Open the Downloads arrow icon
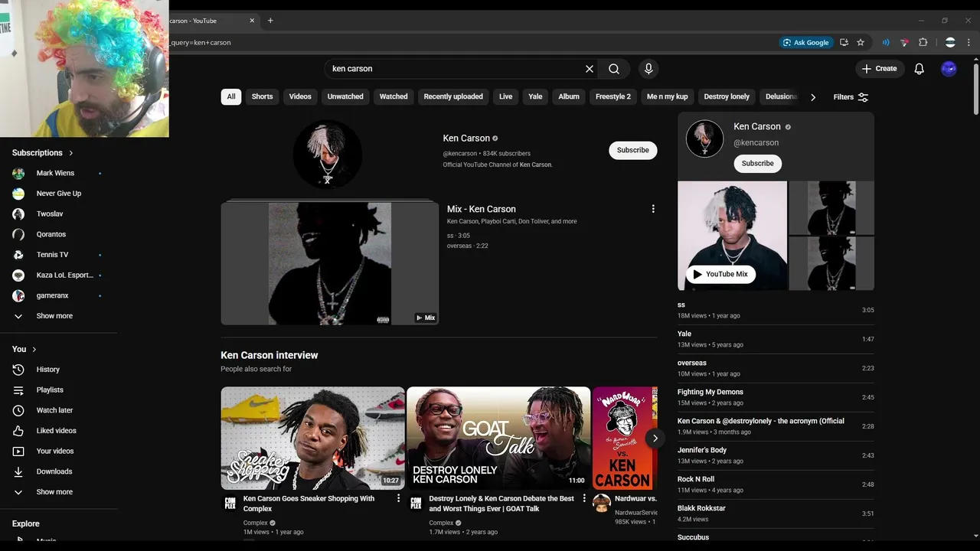This screenshot has height=551, width=980. coord(18,471)
